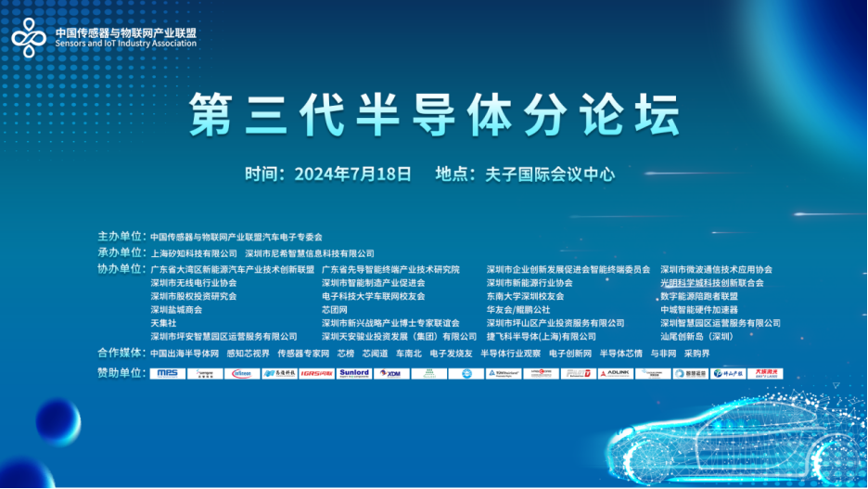Click 深圳市尼希智慧信息科技有限公司 co-organizer
Image resolution: width=868 pixels, height=489 pixels.
click(x=310, y=253)
